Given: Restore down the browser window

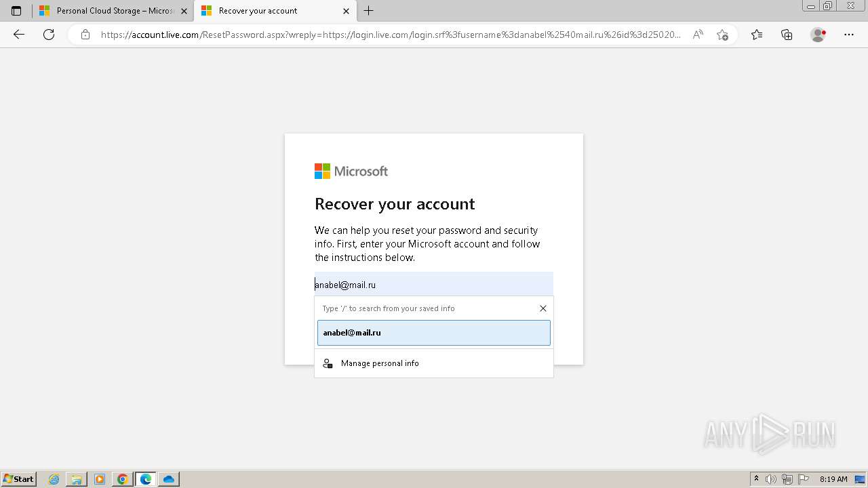Looking at the screenshot, I should pos(828,5).
